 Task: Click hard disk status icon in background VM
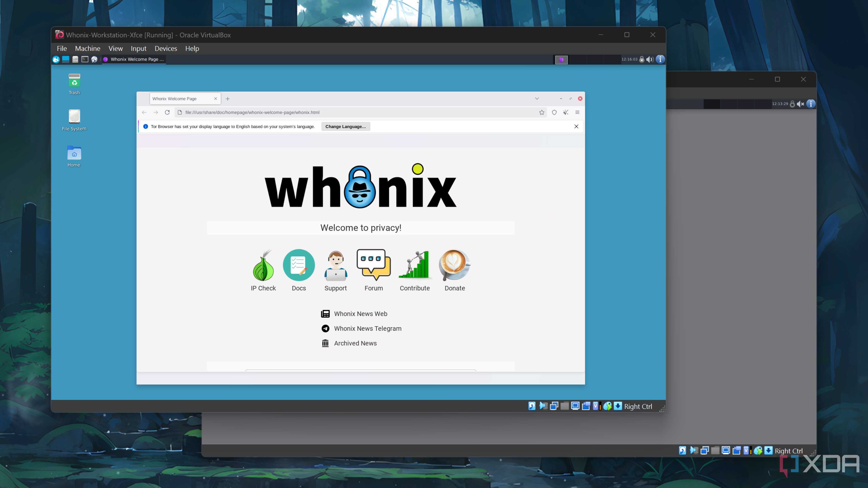tap(682, 451)
